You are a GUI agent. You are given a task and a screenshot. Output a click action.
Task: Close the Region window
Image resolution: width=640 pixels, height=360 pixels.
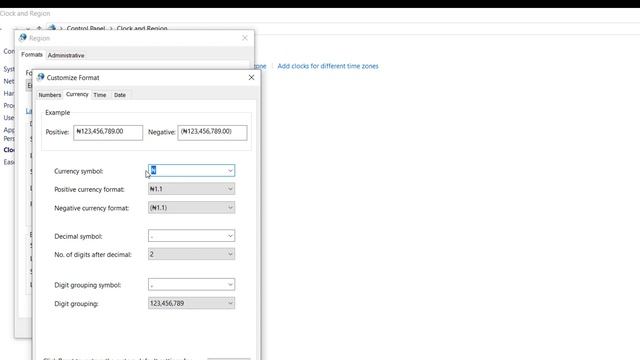(x=244, y=38)
